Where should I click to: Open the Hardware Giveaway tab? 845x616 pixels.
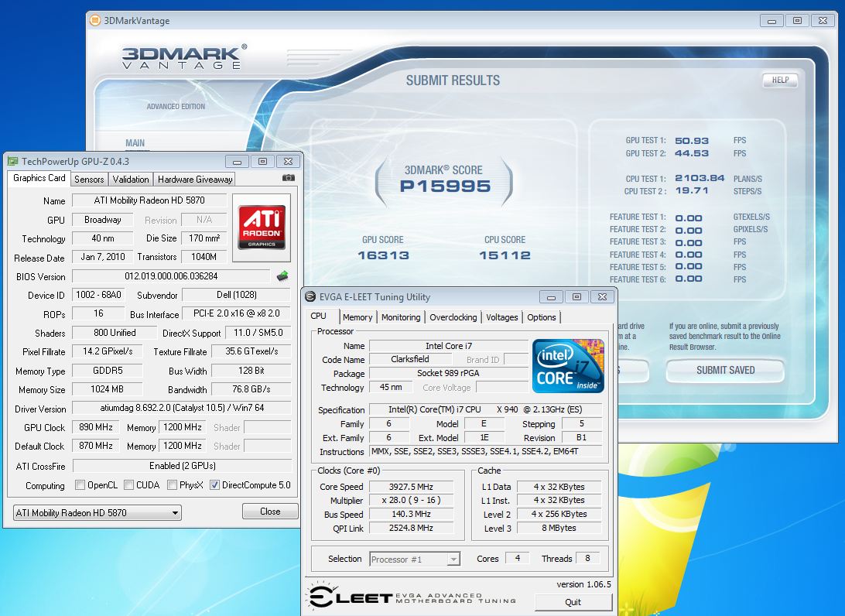pos(194,180)
